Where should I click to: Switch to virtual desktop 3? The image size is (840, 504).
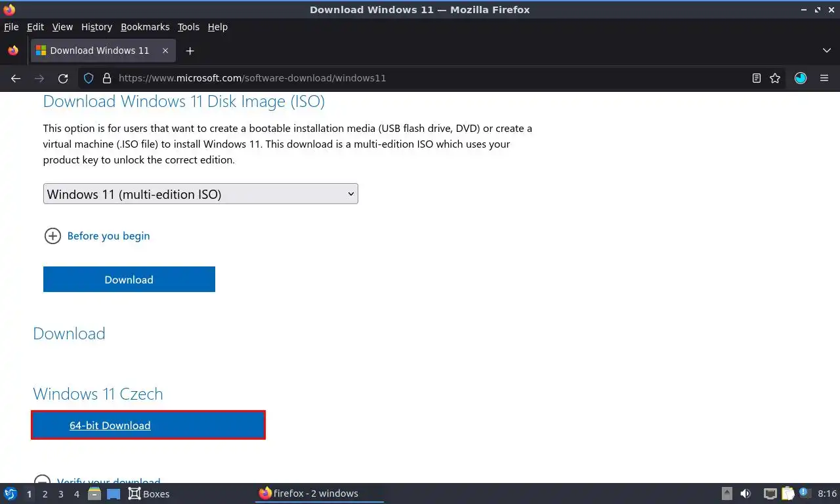pyautogui.click(x=61, y=494)
